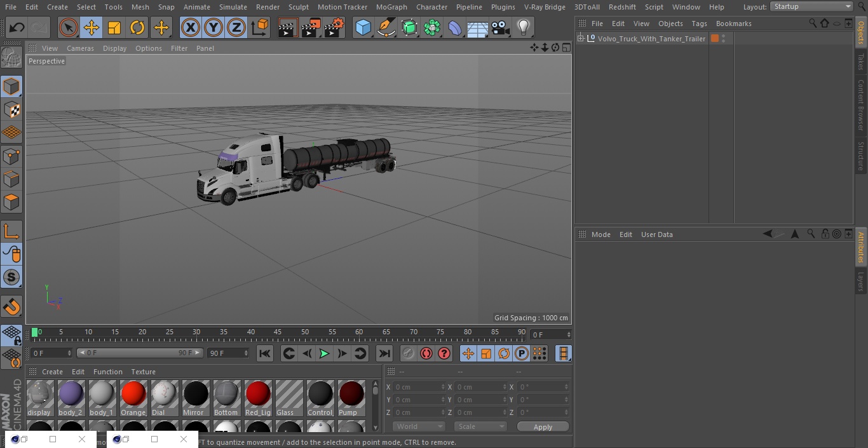Expand the Volvo_Truck_With_Tanker_Trailer object
The width and height of the screenshot is (868, 448).
click(580, 39)
